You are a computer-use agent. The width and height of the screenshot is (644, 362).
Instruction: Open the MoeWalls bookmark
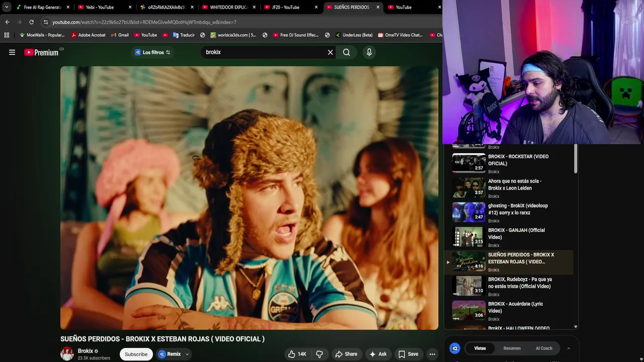coord(42,35)
